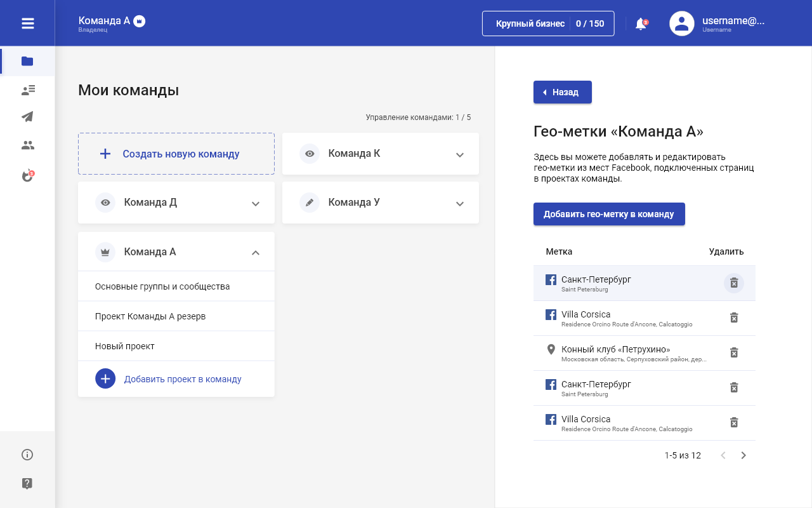
Task: Go to previous page of geo-tags
Action: coord(723,455)
